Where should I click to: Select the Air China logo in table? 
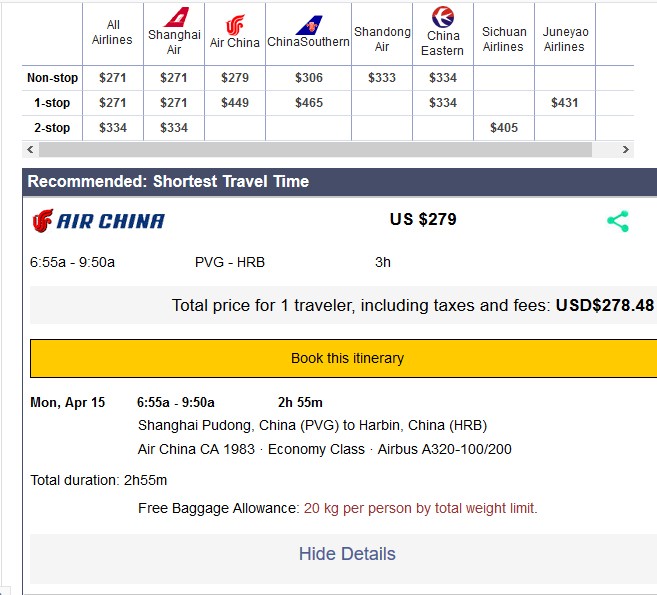pyautogui.click(x=235, y=25)
